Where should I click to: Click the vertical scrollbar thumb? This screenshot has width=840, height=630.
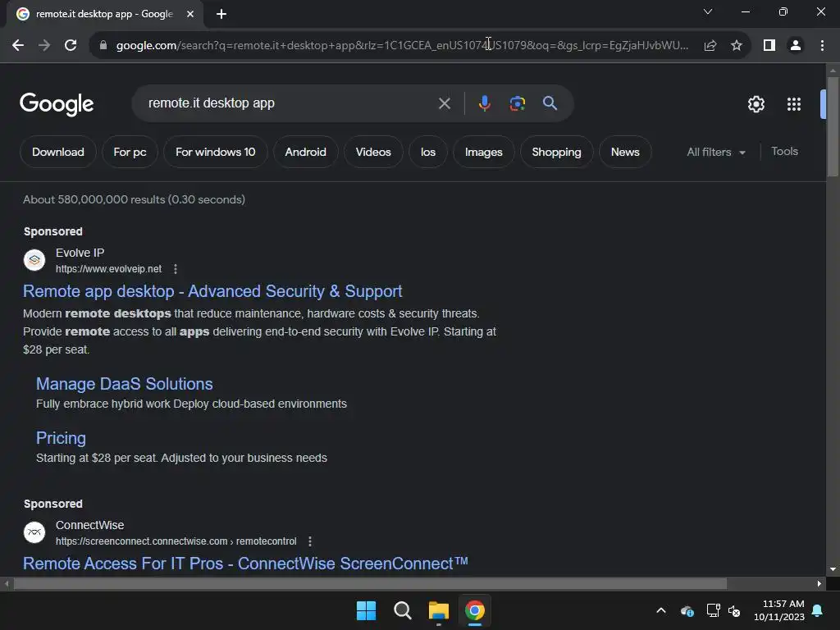coord(833,126)
